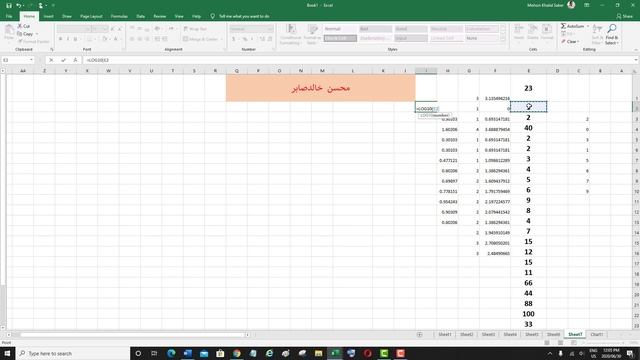Switch to the Data tab
Screen dimensions: 640x360
pos(141,16)
